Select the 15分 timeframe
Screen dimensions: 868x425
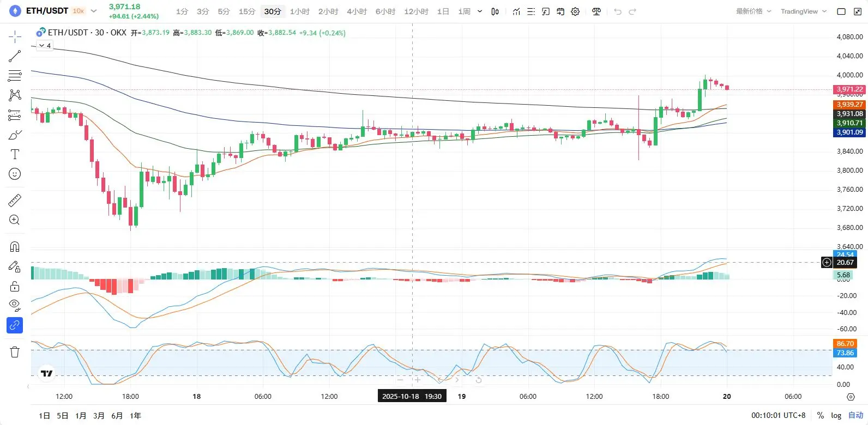(x=247, y=11)
